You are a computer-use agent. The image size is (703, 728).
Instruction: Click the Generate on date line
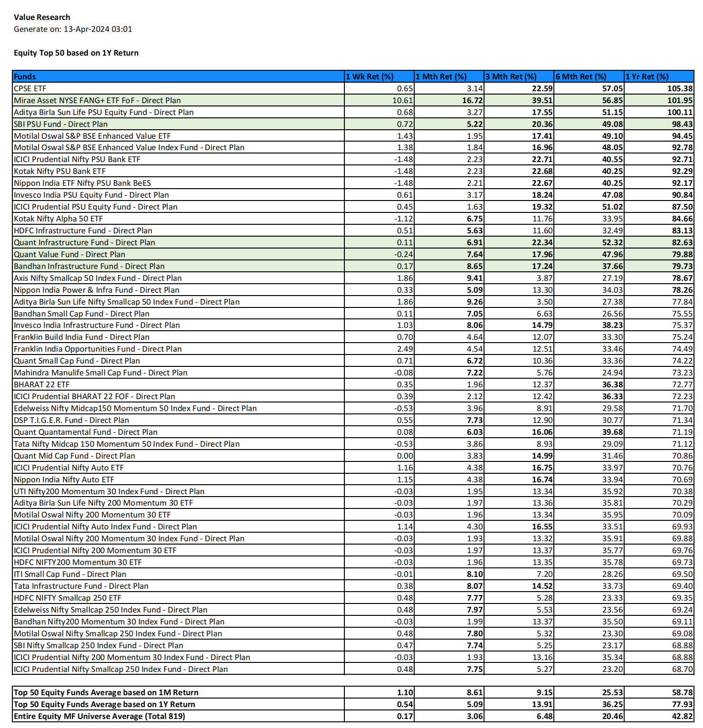click(x=73, y=29)
